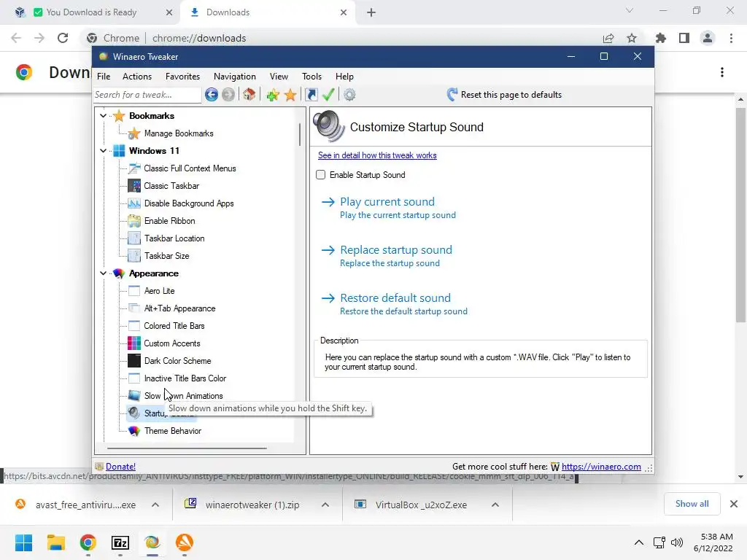
Task: Click Show all downloads button
Action: tap(692, 504)
